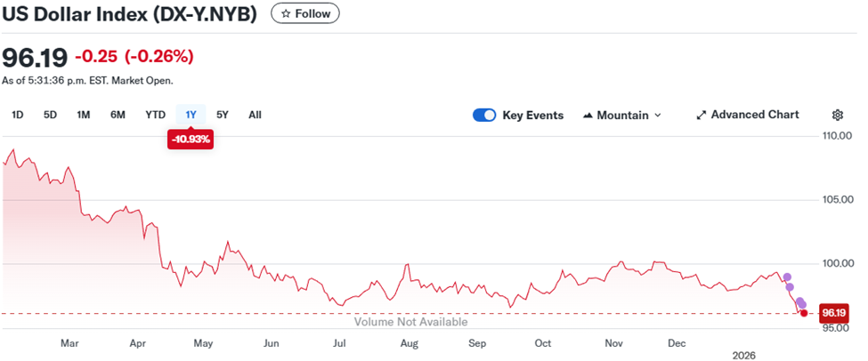Select the 6M chart range
The image size is (868, 361).
tap(118, 114)
